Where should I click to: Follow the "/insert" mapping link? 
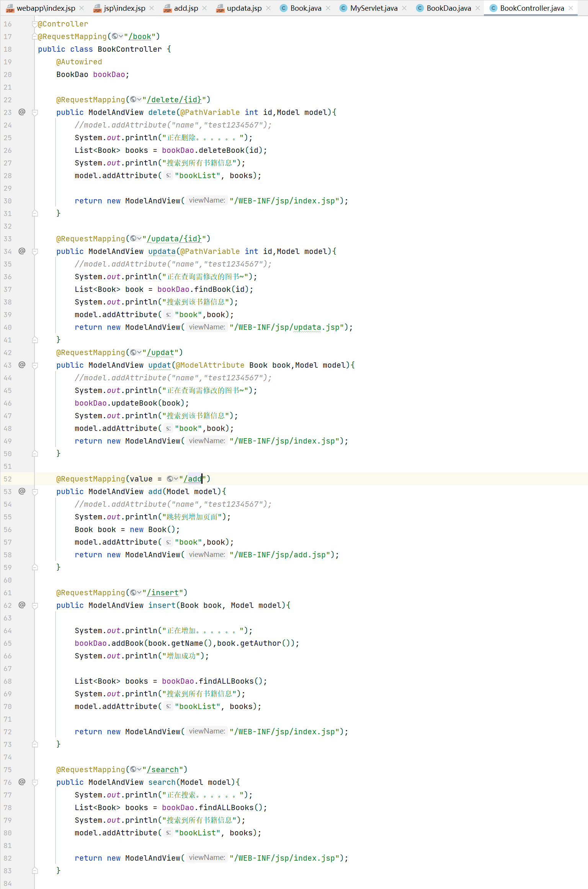pos(163,593)
